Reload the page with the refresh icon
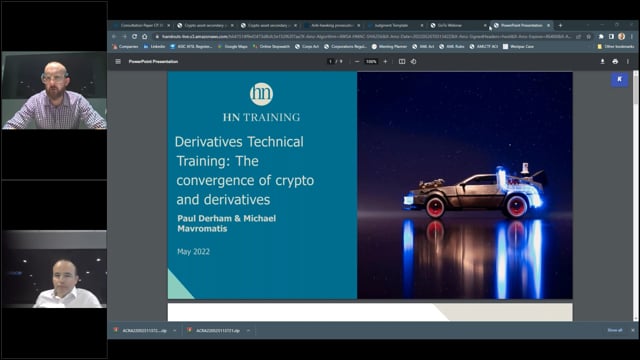The height and width of the screenshot is (360, 640). (x=134, y=36)
